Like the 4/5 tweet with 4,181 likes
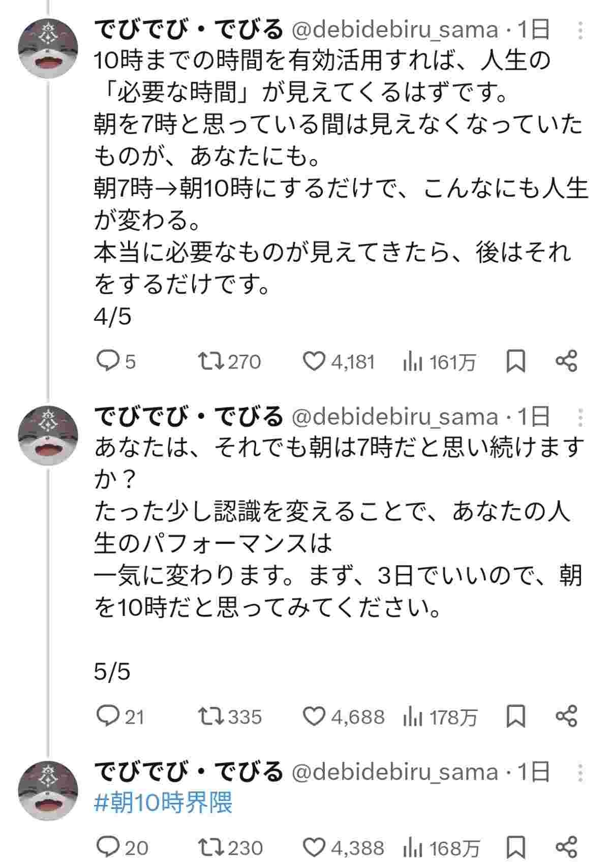Image resolution: width=610 pixels, height=868 pixels. point(314,361)
